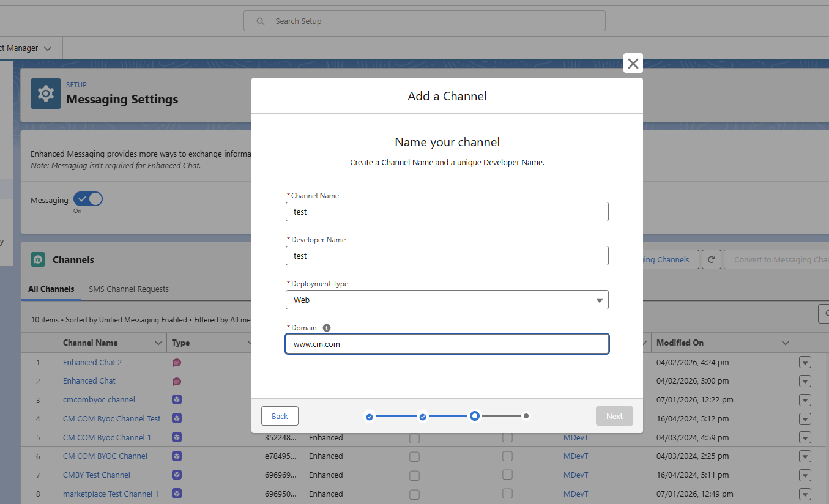Click the Type icon for CM COM Byoc Channel 1

177,437
